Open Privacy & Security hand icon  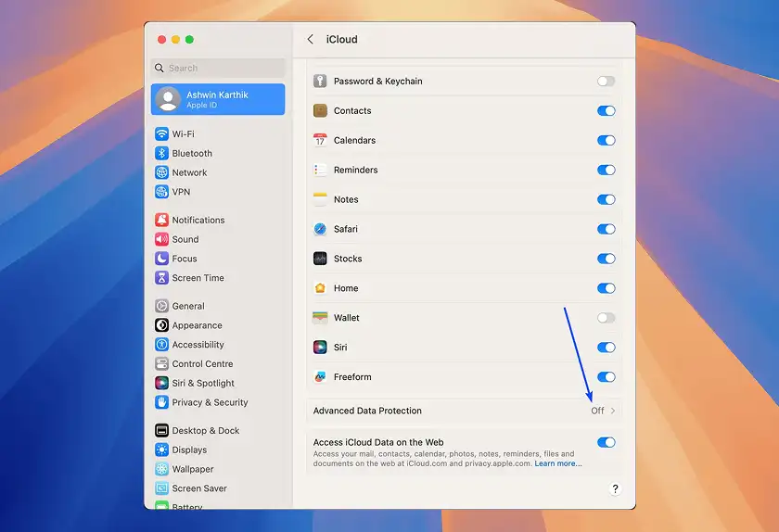point(161,402)
